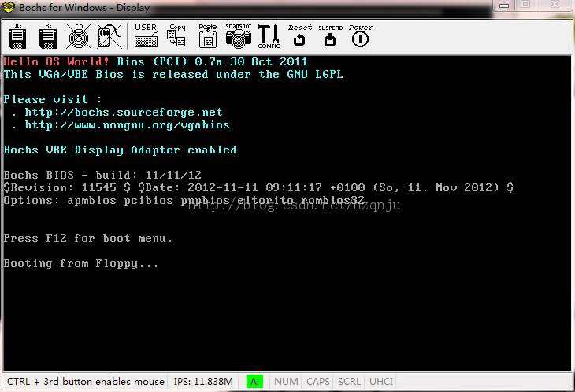Click the Reset button in toolbar
The image size is (575, 392).
click(299, 36)
